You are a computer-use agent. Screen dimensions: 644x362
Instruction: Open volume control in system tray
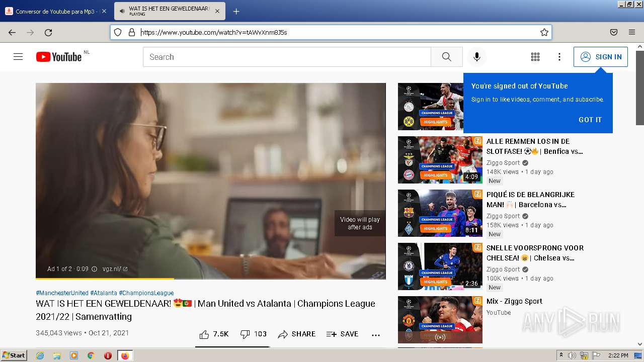click(x=572, y=355)
